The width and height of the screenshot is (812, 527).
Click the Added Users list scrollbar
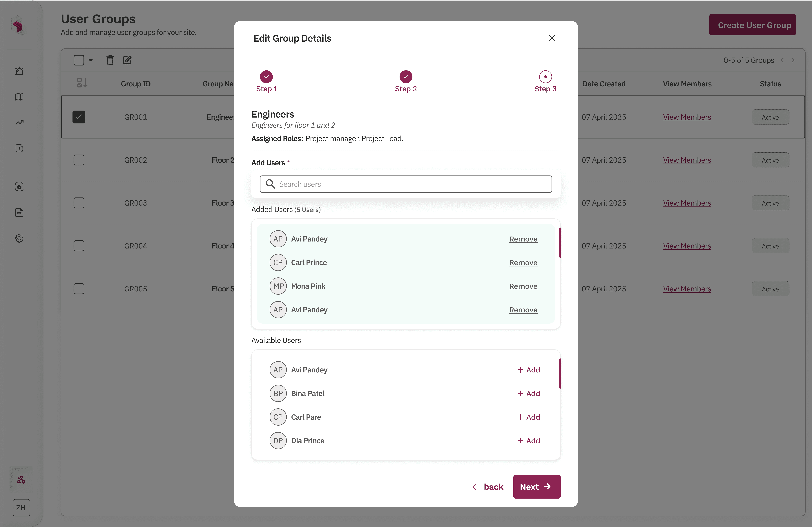560,242
